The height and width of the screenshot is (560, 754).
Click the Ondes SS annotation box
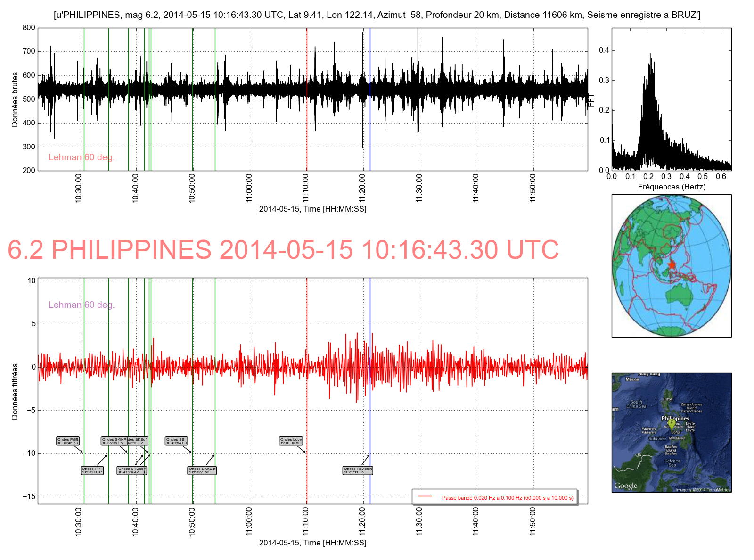tap(176, 441)
